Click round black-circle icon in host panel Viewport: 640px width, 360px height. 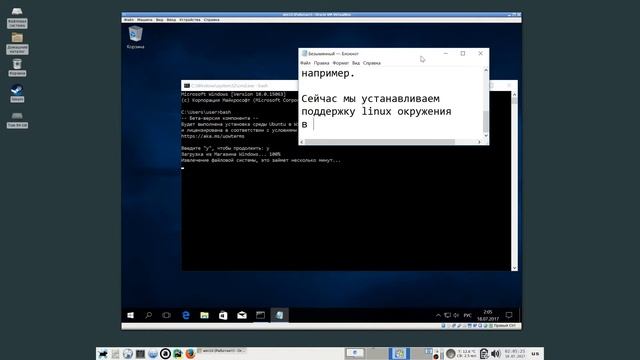165,353
